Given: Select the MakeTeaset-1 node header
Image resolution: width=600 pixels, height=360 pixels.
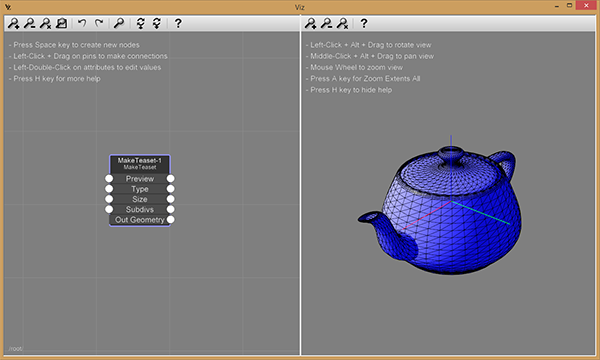Looking at the screenshot, I should coord(140,164).
